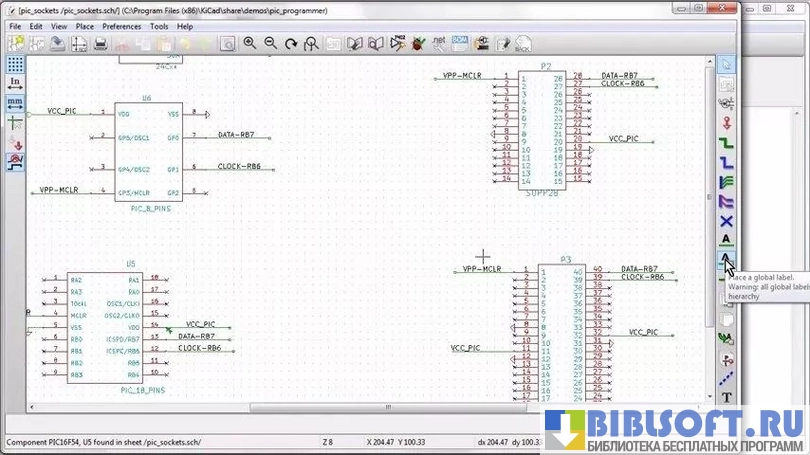Switch units to millimeters

click(15, 102)
